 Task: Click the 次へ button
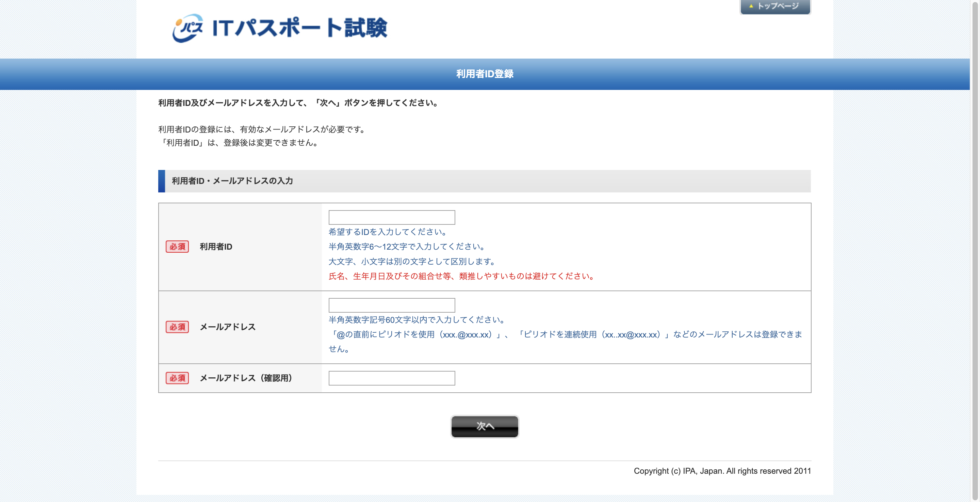coord(484,426)
